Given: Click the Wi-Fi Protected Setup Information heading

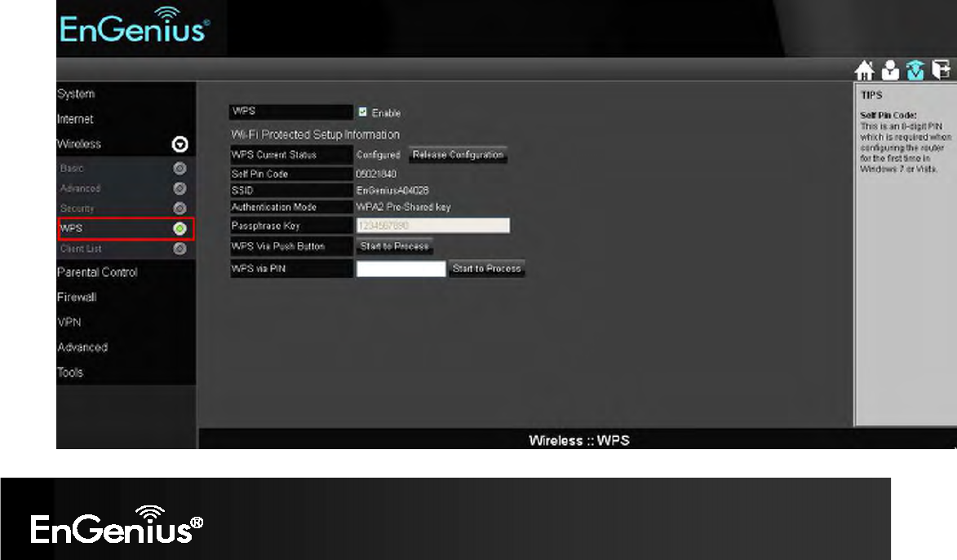Looking at the screenshot, I should 316,134.
